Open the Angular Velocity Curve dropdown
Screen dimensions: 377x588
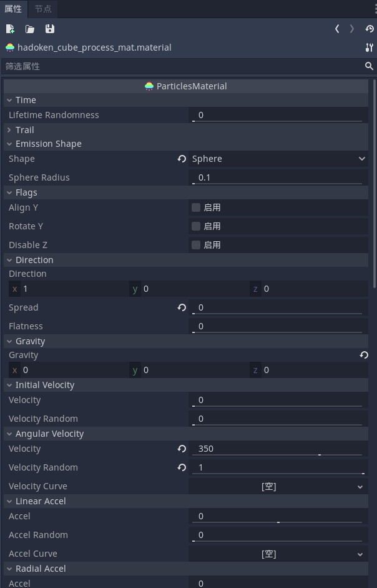[278, 486]
